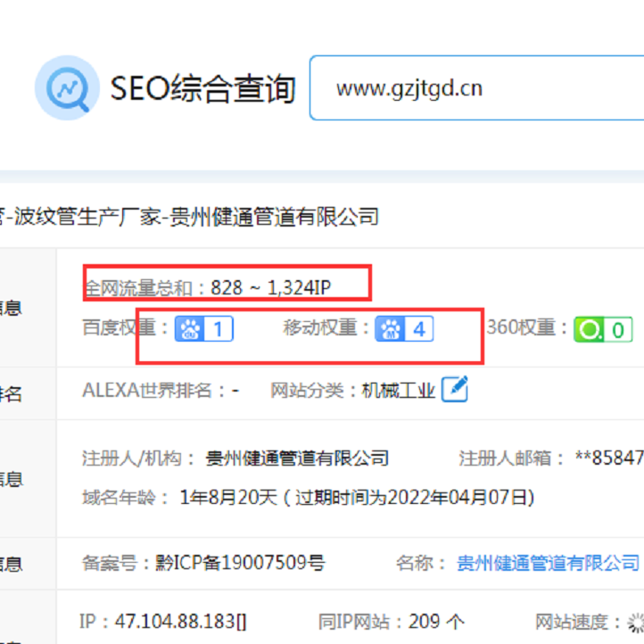The height and width of the screenshot is (644, 644).
Task: Click the SEO综合查询 magnifier logo icon
Action: [x=67, y=88]
